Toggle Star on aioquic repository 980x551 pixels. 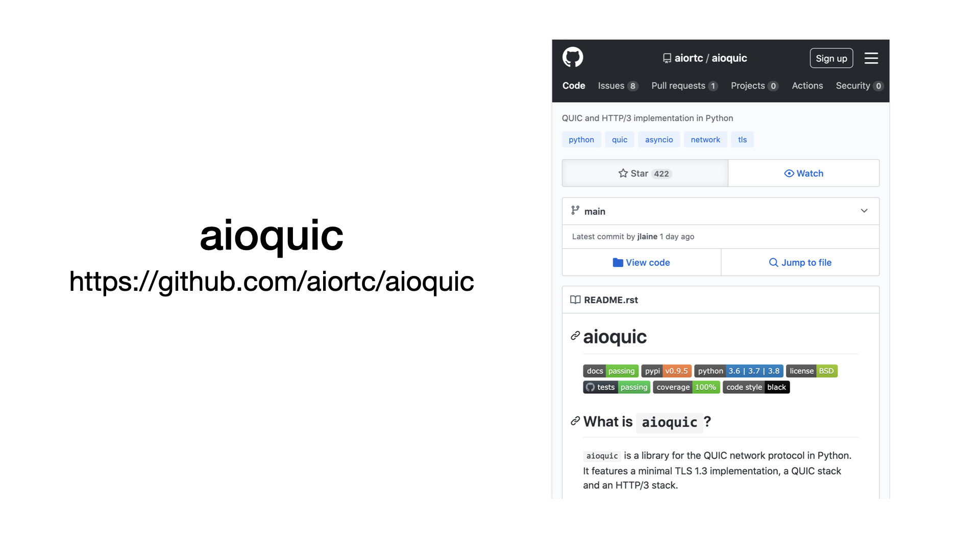[x=644, y=173]
